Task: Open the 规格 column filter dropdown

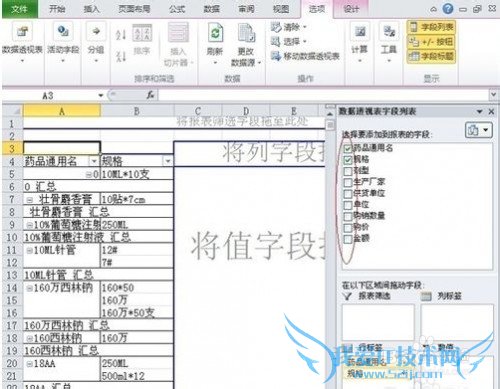Action: 168,161
